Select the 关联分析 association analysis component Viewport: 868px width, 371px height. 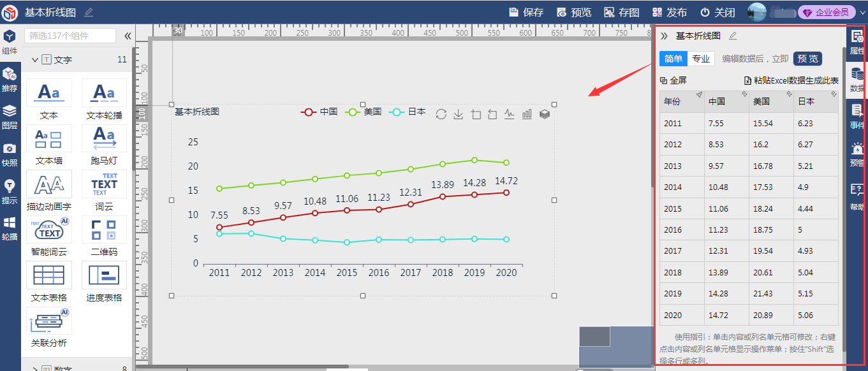tap(49, 327)
